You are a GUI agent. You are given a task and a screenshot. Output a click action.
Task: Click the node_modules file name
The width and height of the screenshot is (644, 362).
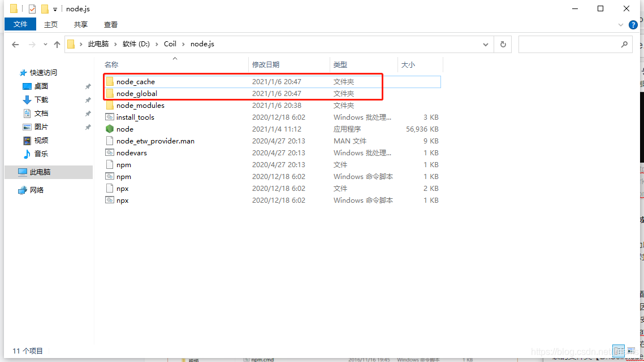pyautogui.click(x=140, y=106)
